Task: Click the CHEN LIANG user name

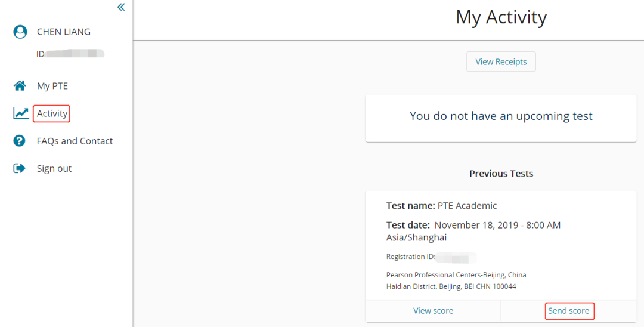Action: point(64,32)
